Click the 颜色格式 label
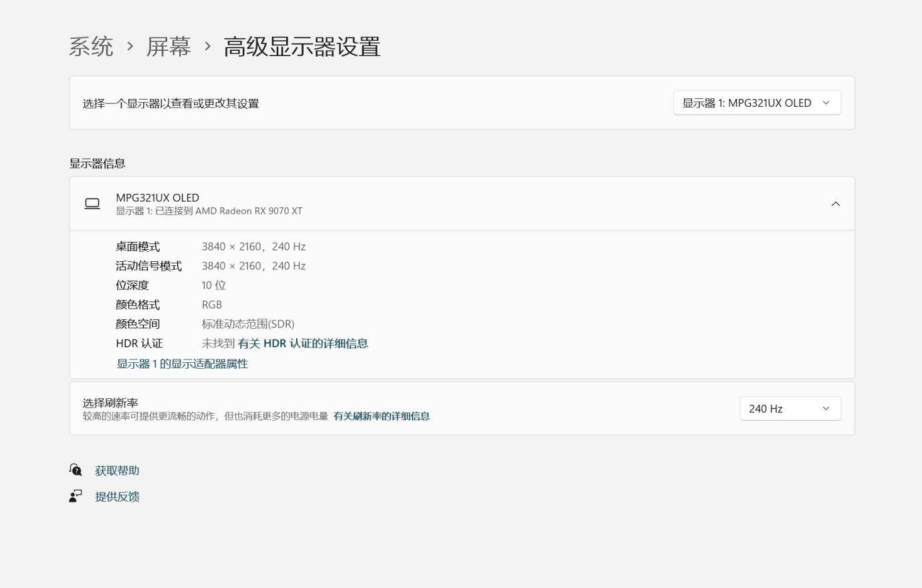 138,305
